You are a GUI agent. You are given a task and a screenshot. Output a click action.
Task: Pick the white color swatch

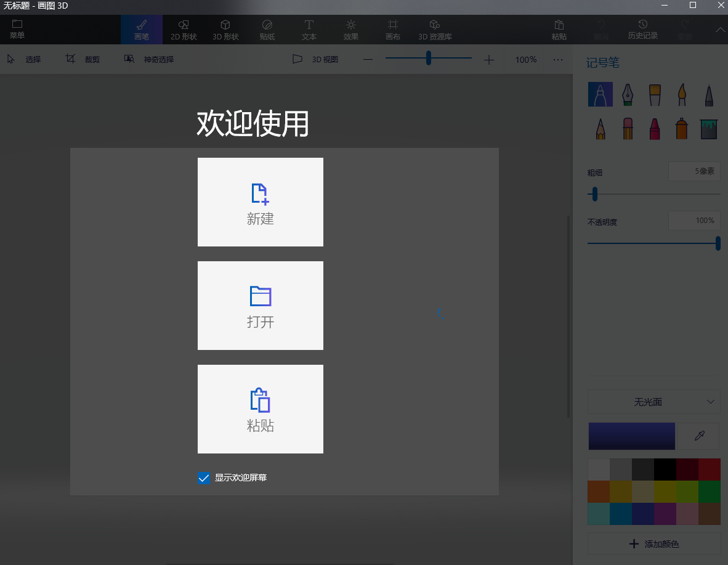coord(599,469)
